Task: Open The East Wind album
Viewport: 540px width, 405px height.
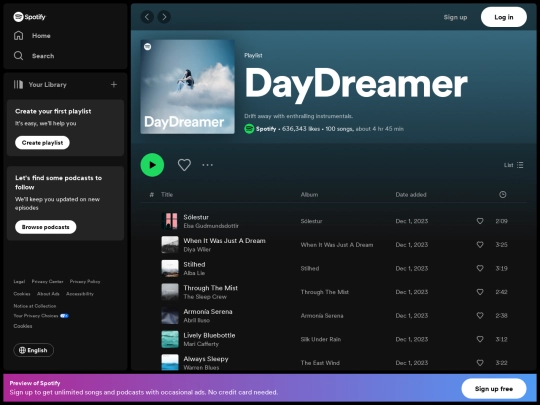Action: tap(320, 363)
